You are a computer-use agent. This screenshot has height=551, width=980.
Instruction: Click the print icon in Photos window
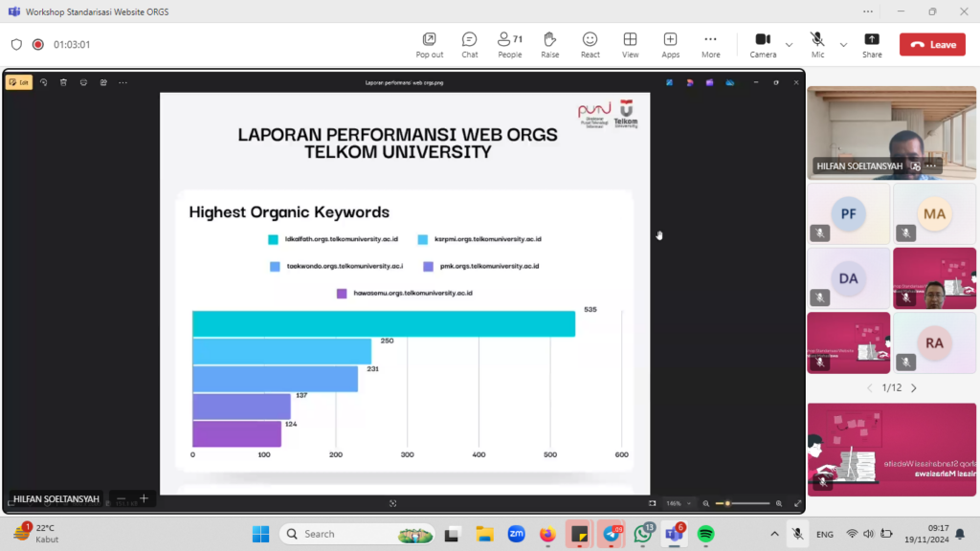click(x=83, y=82)
